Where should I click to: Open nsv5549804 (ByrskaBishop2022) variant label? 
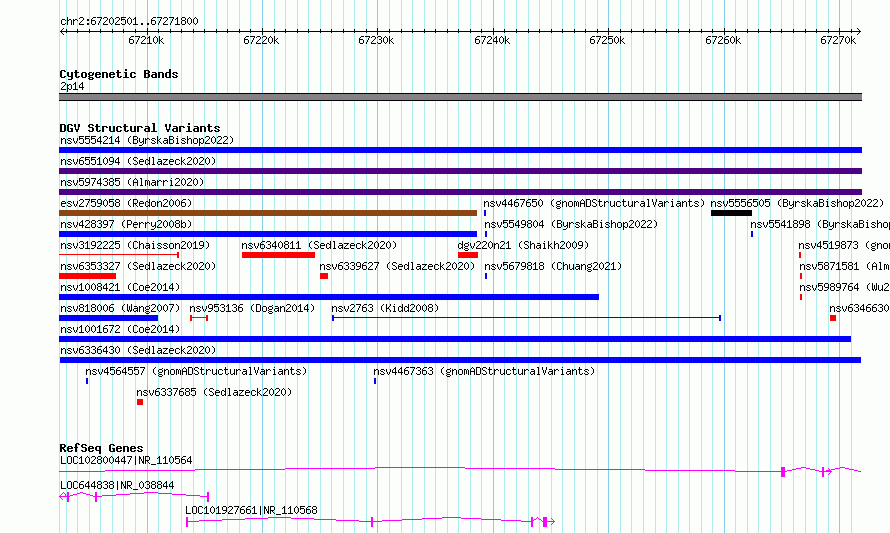[571, 224]
